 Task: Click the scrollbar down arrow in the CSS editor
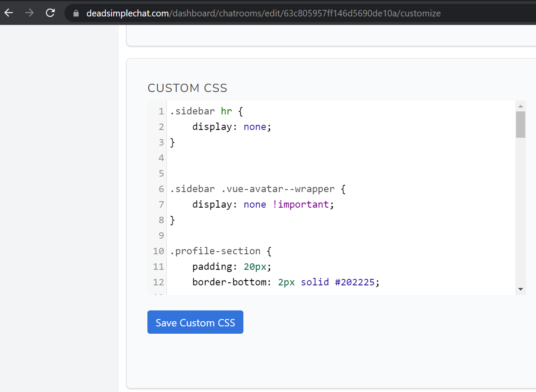[520, 289]
